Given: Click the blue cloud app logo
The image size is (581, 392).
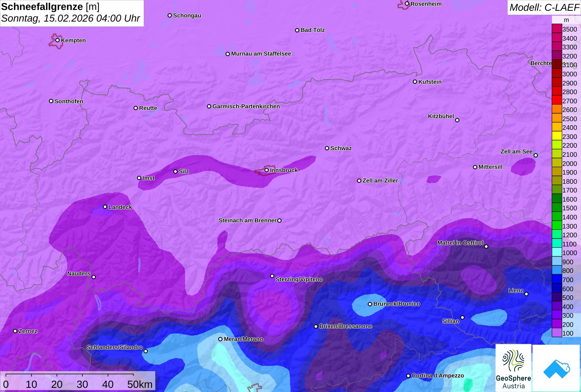Looking at the screenshot, I should [x=557, y=368].
